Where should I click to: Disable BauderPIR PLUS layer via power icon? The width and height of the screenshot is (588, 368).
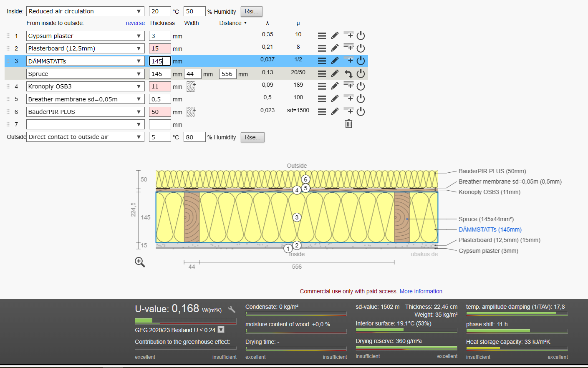pyautogui.click(x=361, y=111)
